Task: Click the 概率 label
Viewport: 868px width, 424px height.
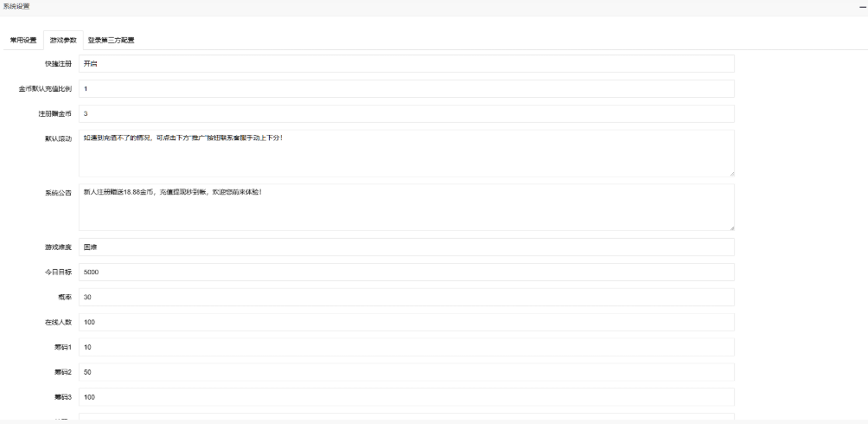Action: 66,298
